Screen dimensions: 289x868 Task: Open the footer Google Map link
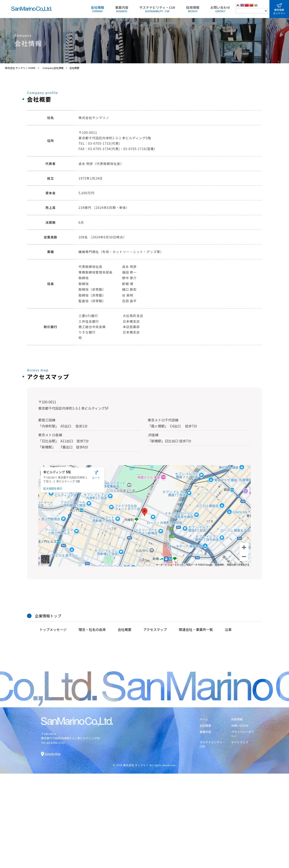pos(52,754)
